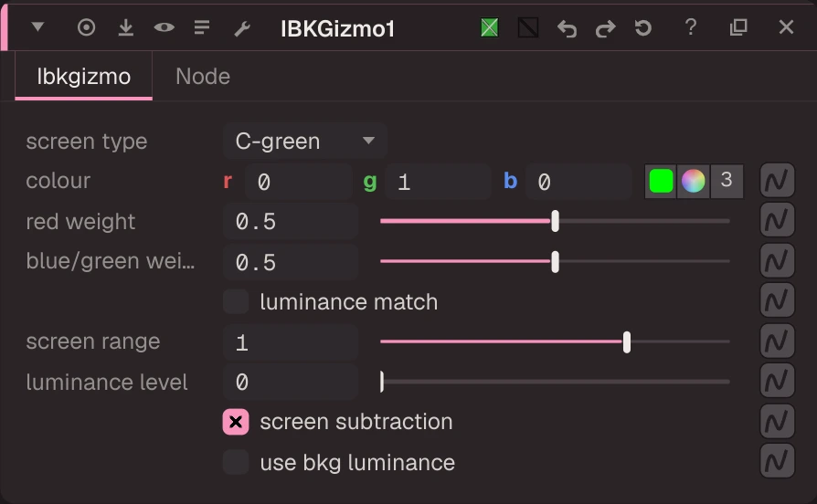The image size is (817, 504).
Task: Click the redo arrow icon
Action: click(x=606, y=28)
